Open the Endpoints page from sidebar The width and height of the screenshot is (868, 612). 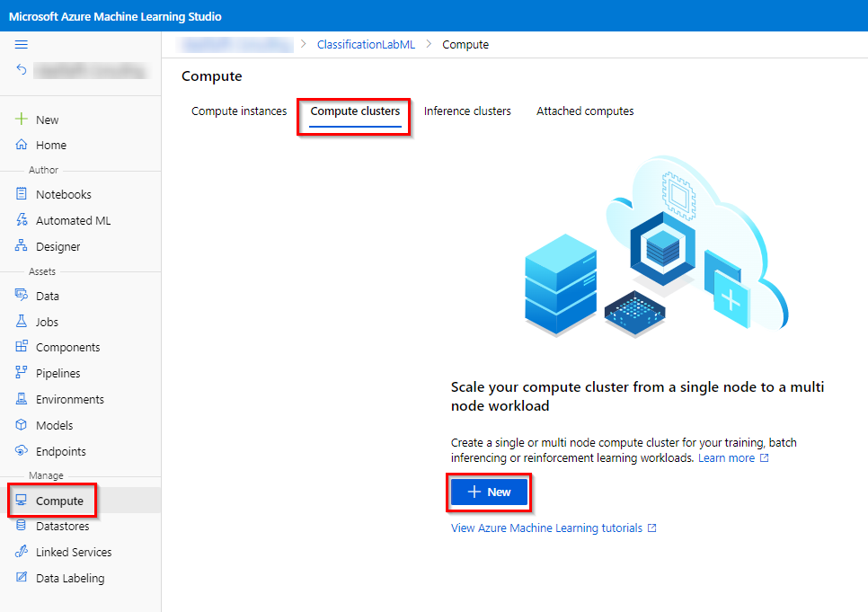[x=60, y=451]
